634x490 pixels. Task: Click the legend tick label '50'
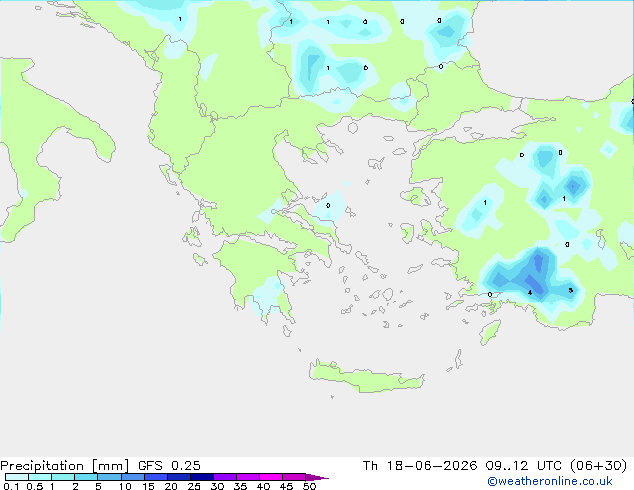(310, 486)
